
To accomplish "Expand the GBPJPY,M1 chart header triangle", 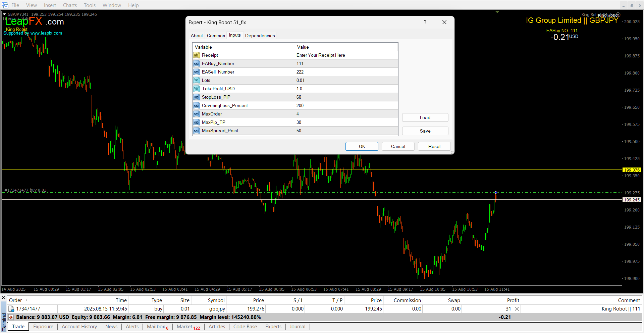I will [4, 14].
